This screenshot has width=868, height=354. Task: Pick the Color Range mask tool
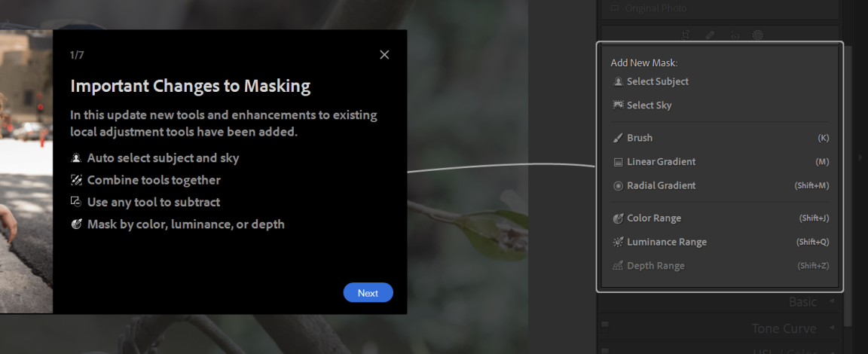point(653,218)
